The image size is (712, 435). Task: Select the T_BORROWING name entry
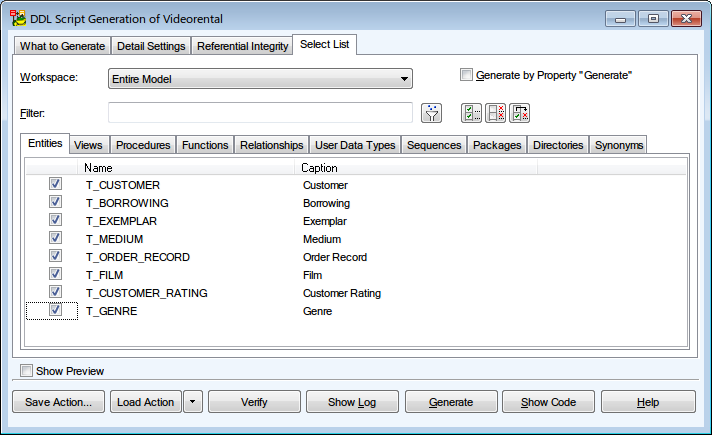127,203
